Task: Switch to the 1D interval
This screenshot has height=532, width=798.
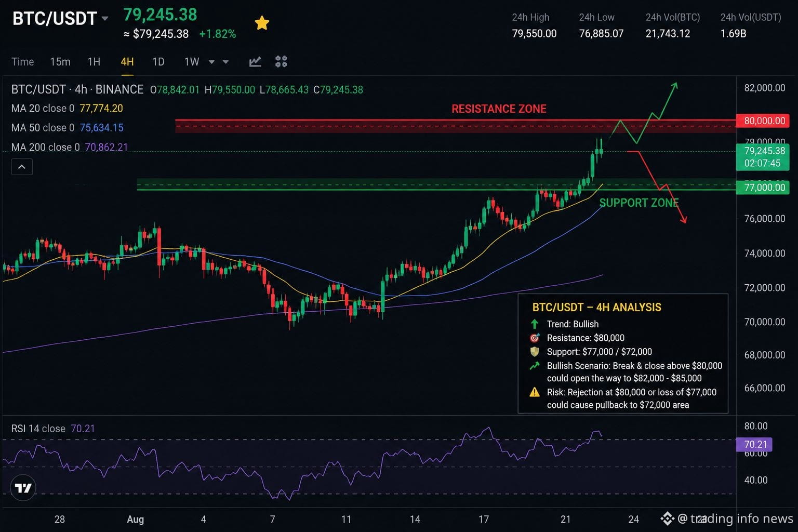Action: pyautogui.click(x=158, y=62)
